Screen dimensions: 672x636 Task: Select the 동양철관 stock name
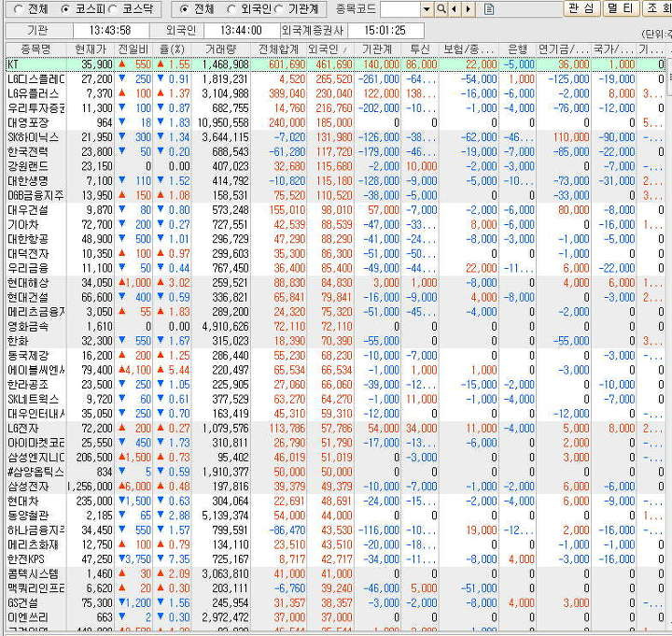pyautogui.click(x=28, y=516)
